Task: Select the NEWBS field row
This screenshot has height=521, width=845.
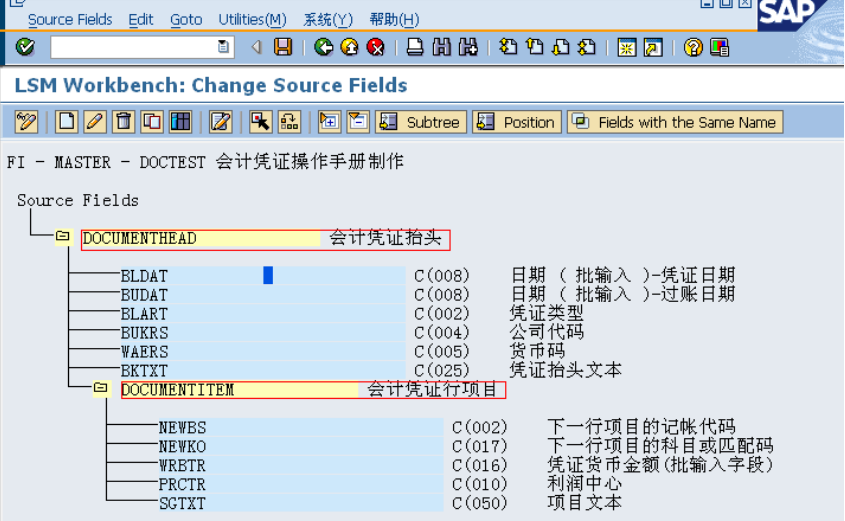Action: click(301, 427)
